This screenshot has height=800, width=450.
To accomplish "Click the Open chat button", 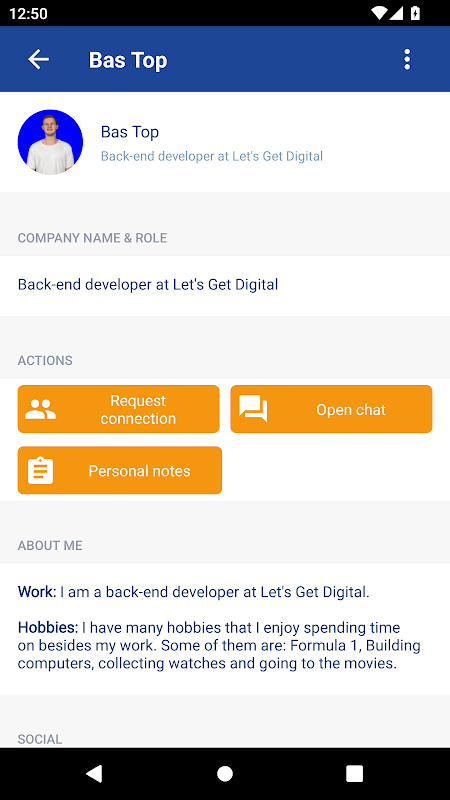I will point(331,409).
